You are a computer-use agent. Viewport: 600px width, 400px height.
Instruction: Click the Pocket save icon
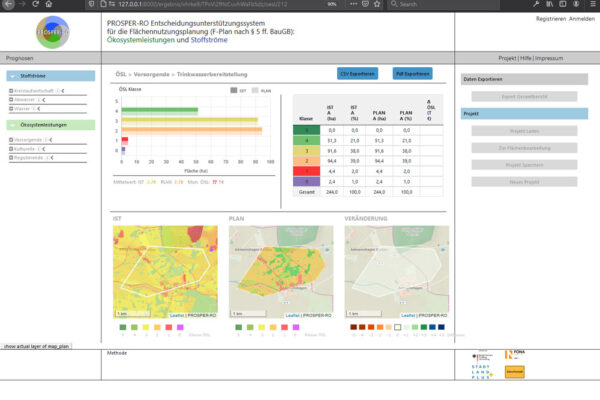pos(365,4)
